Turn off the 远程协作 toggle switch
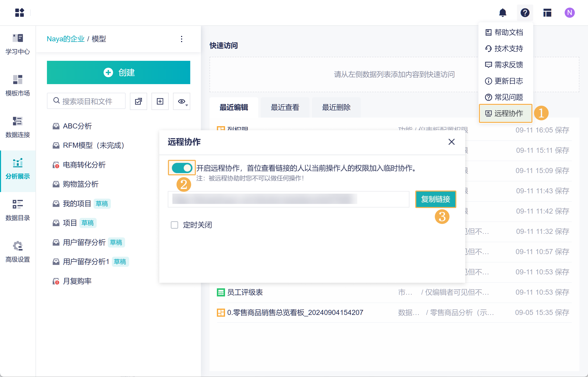 pos(182,168)
